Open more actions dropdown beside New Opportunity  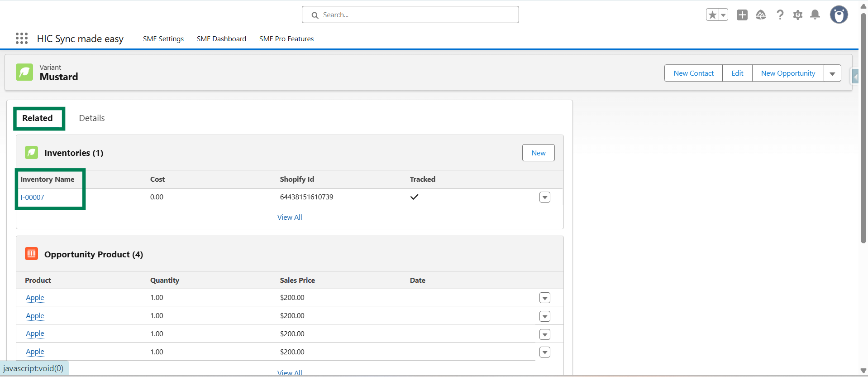click(832, 73)
